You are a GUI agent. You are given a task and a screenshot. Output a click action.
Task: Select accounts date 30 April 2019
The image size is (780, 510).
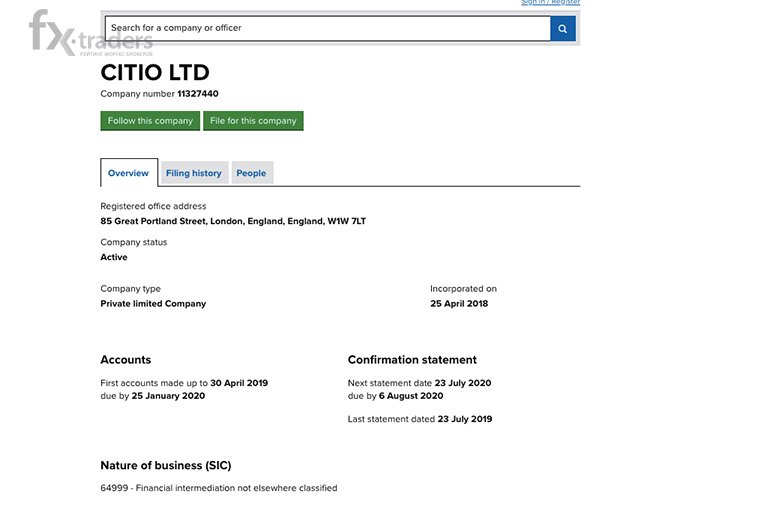point(239,383)
